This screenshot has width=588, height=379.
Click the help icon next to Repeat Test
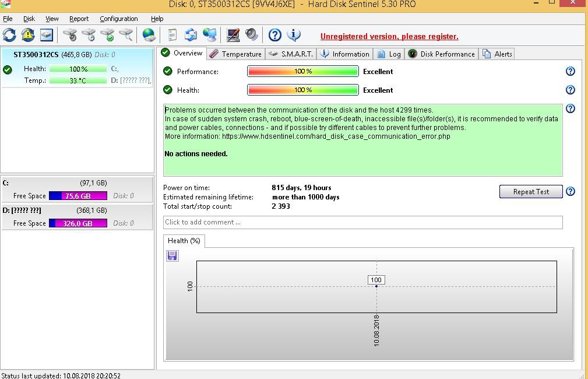570,191
